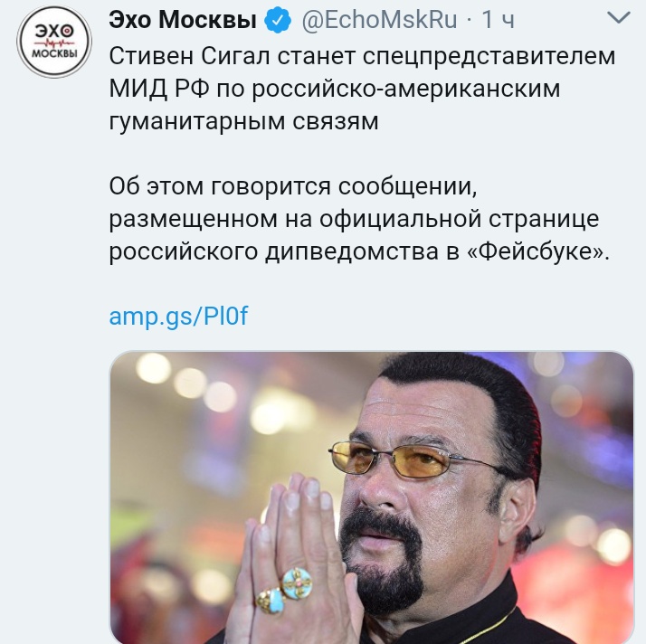Click the line гуманитарным связям
Viewport: 646px width, 644px height.
click(243, 121)
